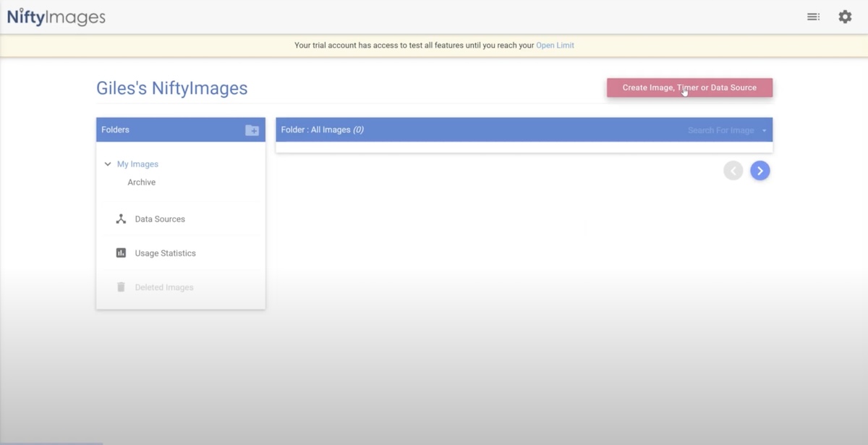Click the Search For Image field

pyautogui.click(x=720, y=130)
